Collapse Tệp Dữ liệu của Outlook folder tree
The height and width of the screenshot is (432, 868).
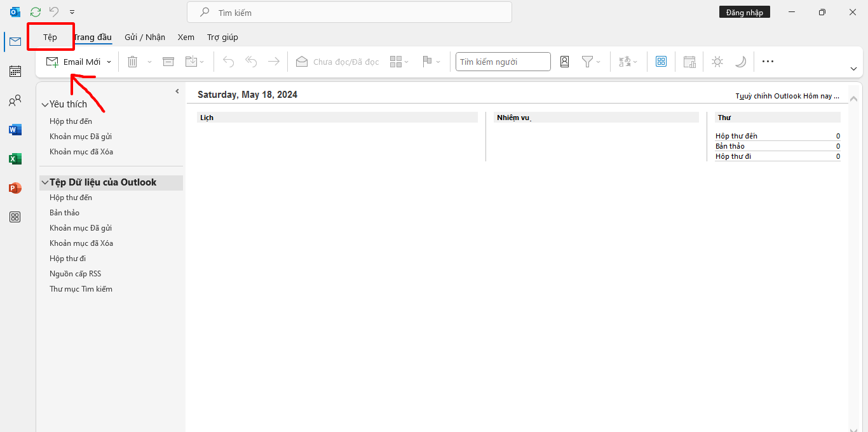click(44, 183)
